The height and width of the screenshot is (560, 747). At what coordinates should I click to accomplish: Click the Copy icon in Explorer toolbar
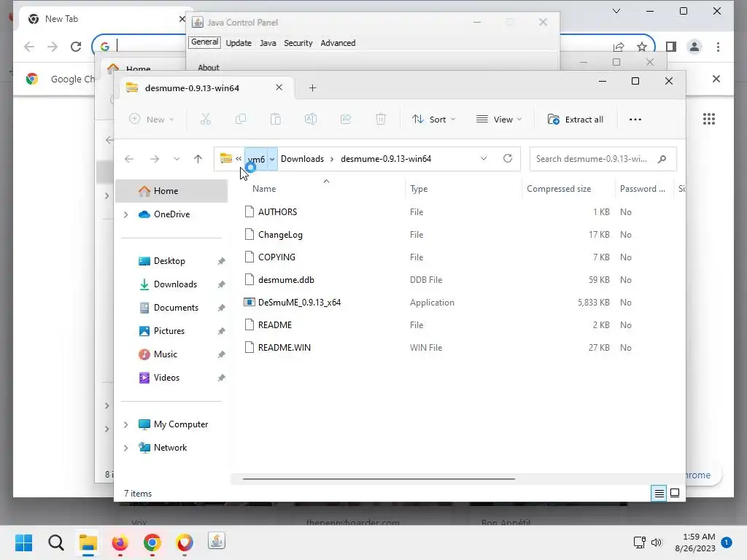[241, 119]
